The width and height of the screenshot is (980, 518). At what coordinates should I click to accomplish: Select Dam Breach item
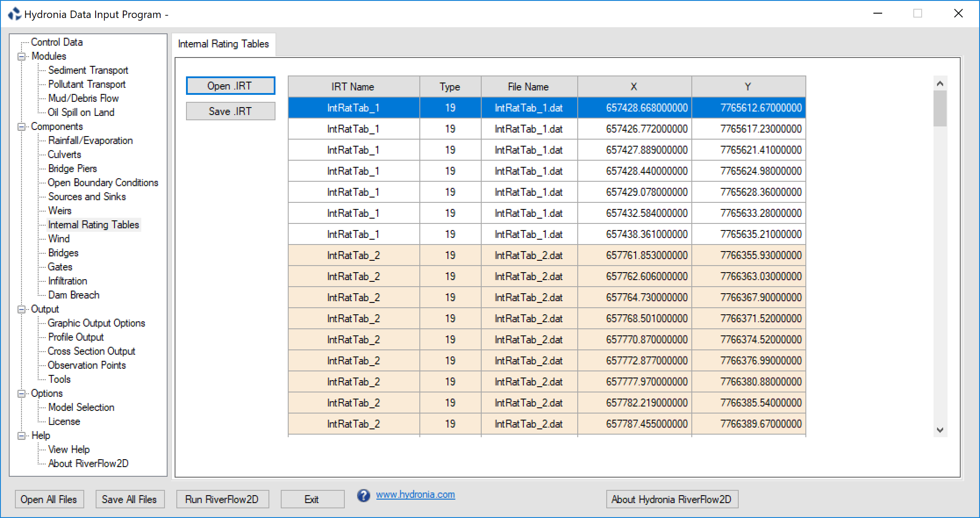pyautogui.click(x=74, y=295)
